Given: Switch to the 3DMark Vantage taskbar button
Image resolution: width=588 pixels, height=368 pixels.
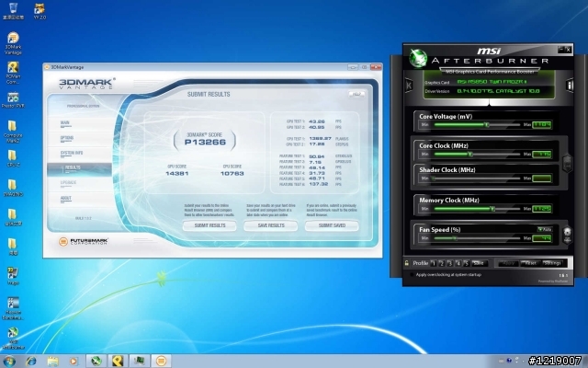Looking at the screenshot, I should coord(162,361).
